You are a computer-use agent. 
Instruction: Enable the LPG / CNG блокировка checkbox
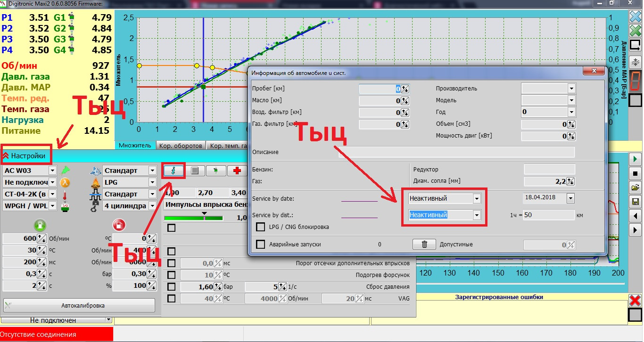[260, 227]
